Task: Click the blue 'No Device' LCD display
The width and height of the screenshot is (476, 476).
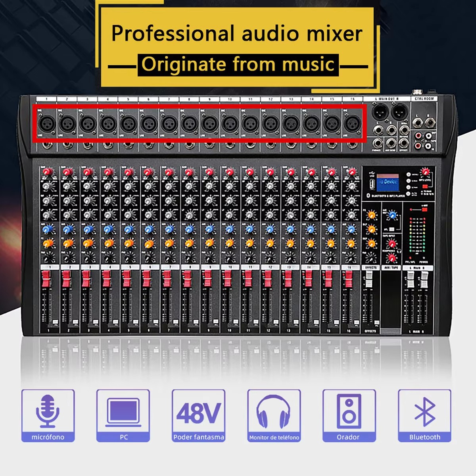Action: point(387,182)
